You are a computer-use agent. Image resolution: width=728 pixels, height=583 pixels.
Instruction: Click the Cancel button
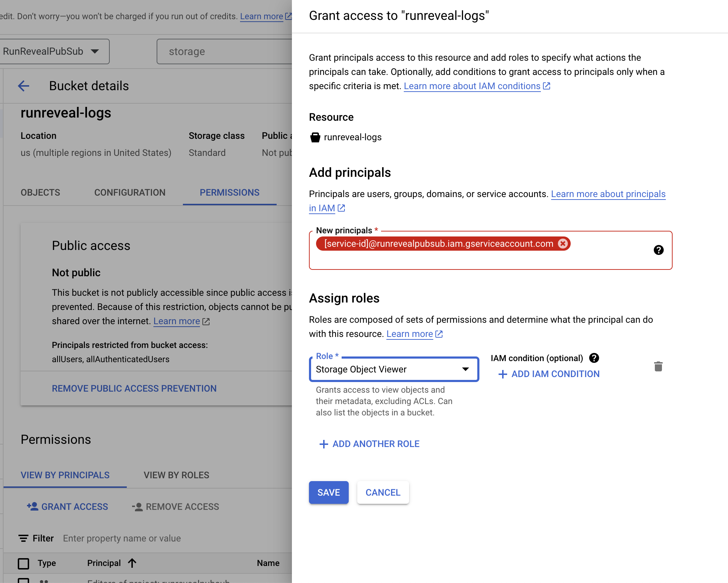[383, 492]
